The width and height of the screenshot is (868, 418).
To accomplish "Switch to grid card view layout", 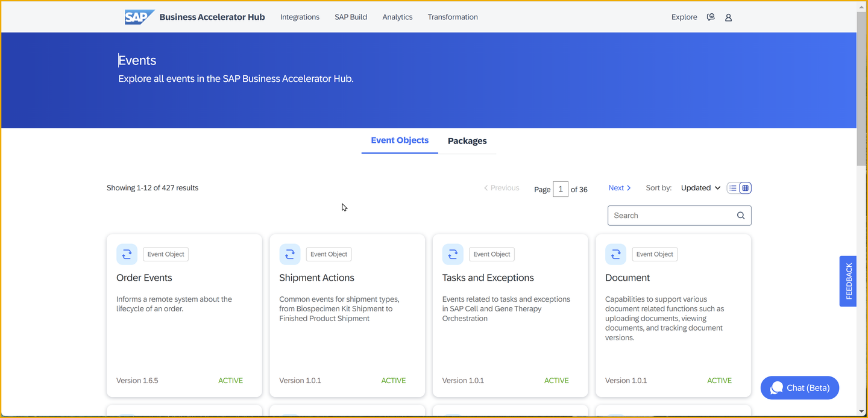I will 745,188.
